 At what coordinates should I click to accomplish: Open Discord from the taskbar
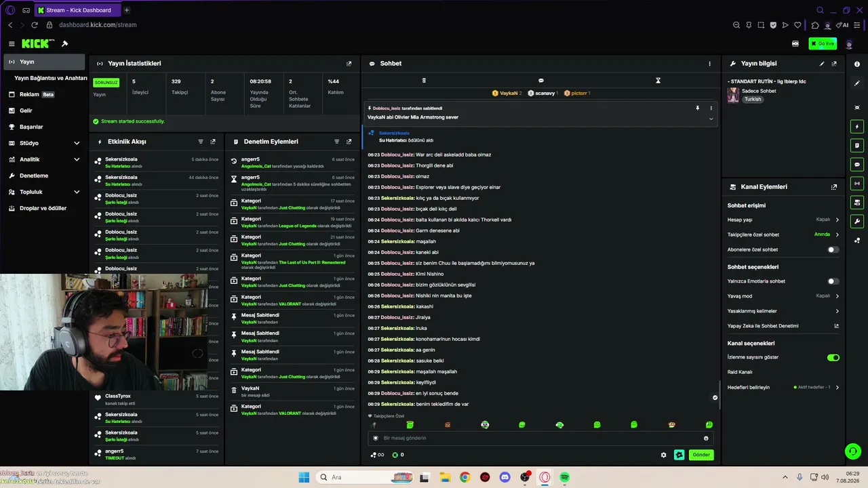point(505,477)
